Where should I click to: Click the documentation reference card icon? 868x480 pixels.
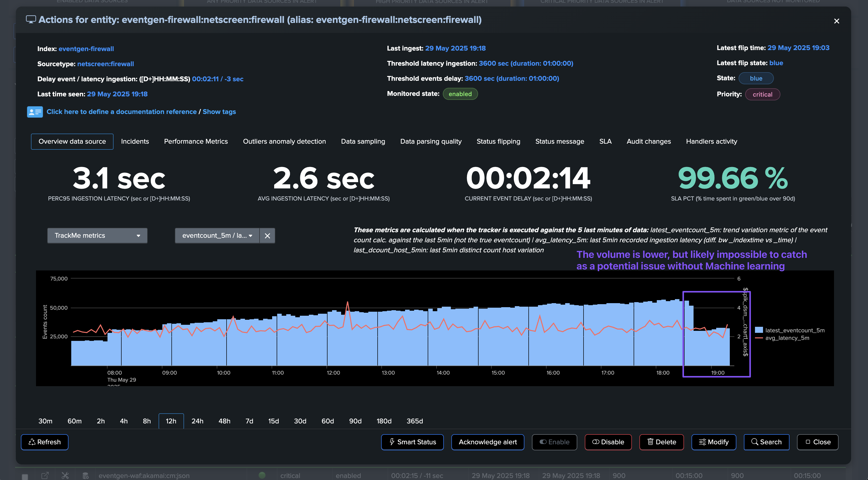click(35, 112)
